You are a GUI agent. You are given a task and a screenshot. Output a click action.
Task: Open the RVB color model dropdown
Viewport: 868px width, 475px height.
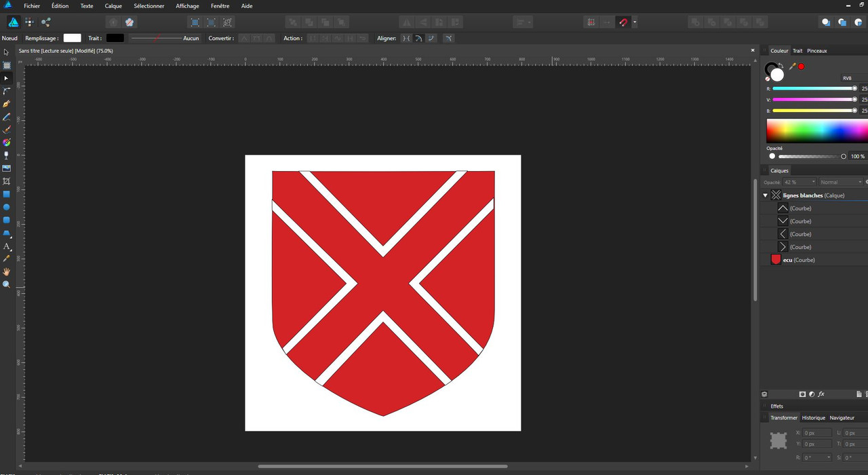[x=854, y=78]
